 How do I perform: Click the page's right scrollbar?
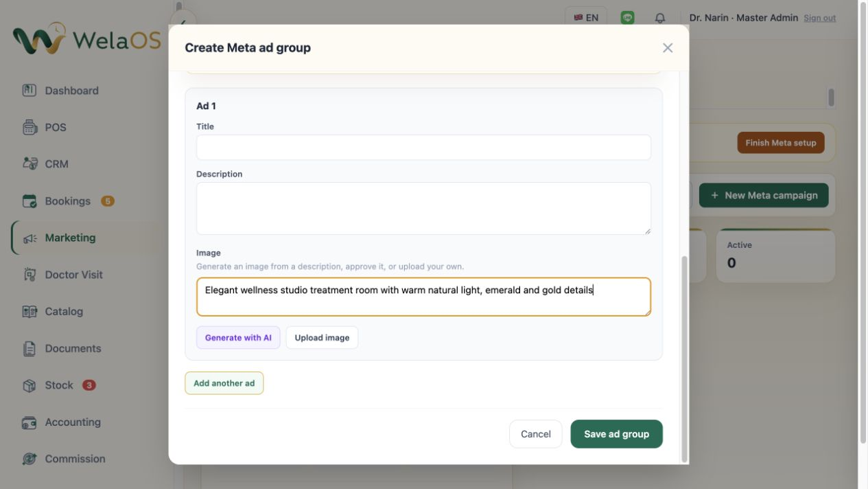pos(863,223)
